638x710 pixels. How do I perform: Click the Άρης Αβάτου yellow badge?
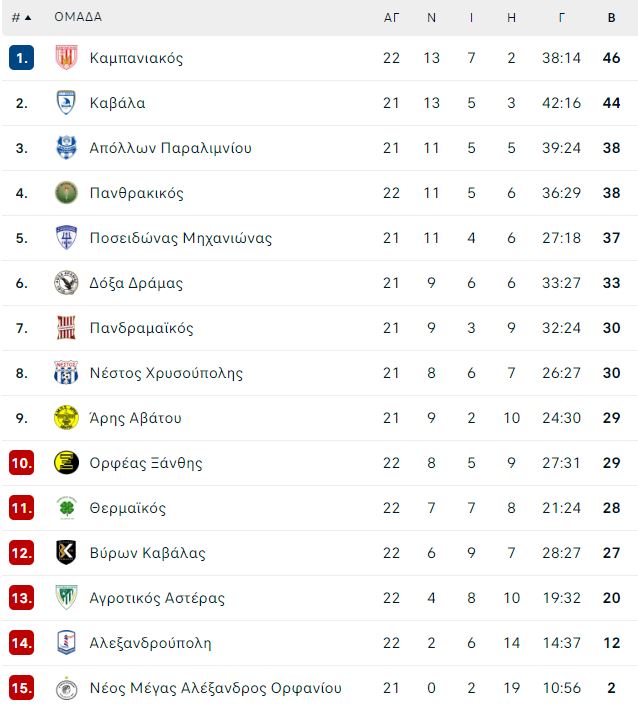[66, 417]
